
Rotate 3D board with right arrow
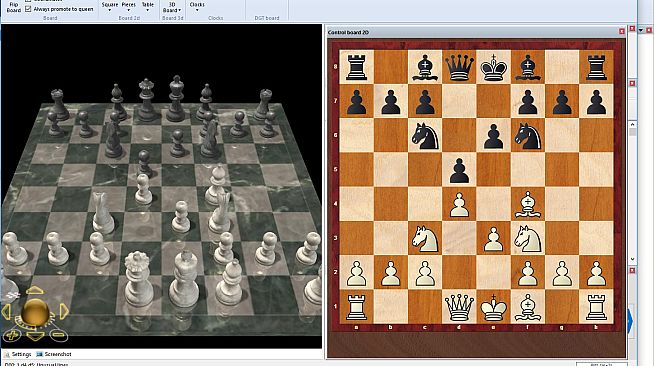coord(64,311)
